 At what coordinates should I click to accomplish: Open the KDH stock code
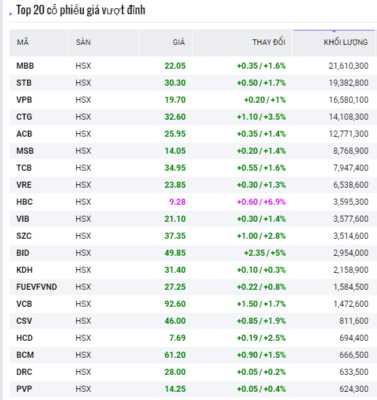click(x=24, y=270)
